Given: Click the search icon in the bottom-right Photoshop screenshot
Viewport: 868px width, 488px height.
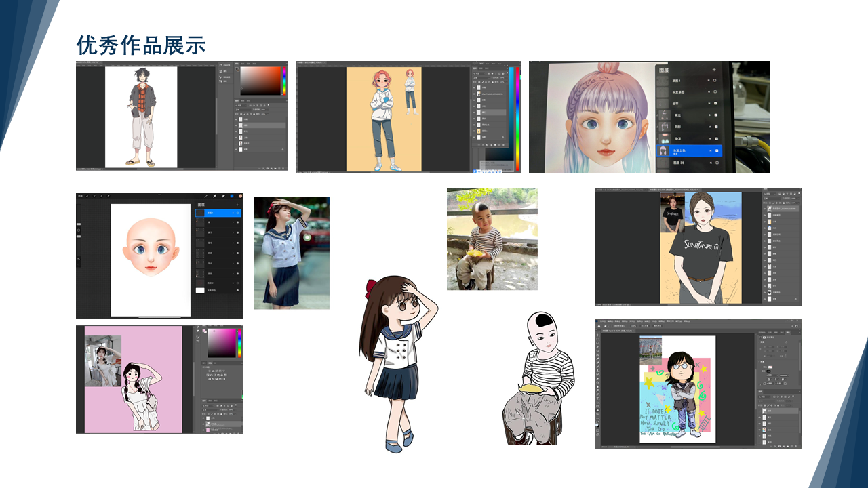Looking at the screenshot, I should point(791,326).
